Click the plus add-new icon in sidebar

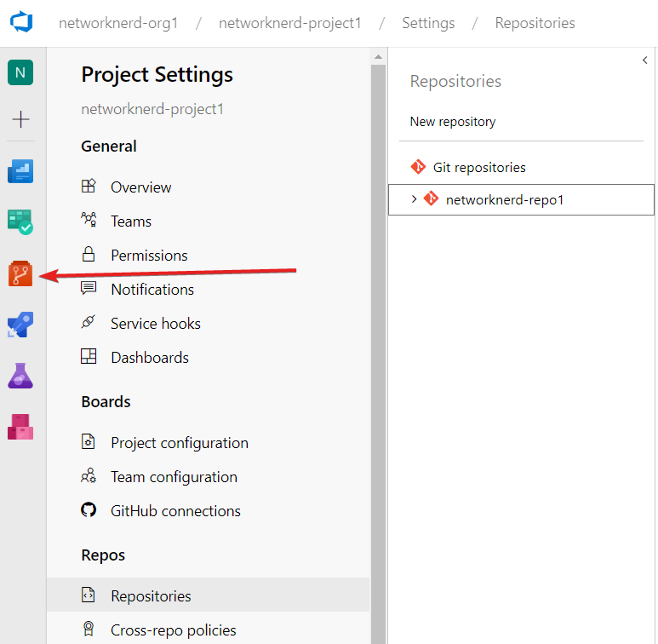click(20, 119)
